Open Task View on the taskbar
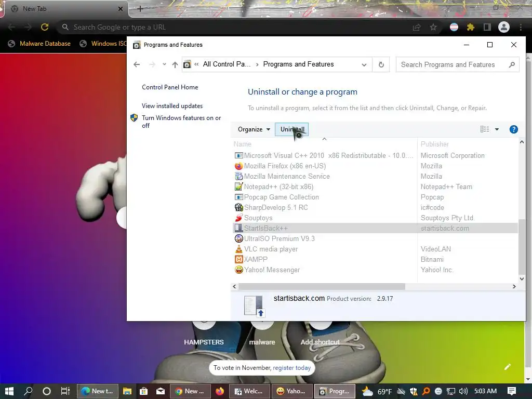This screenshot has width=532, height=399. coord(65,391)
